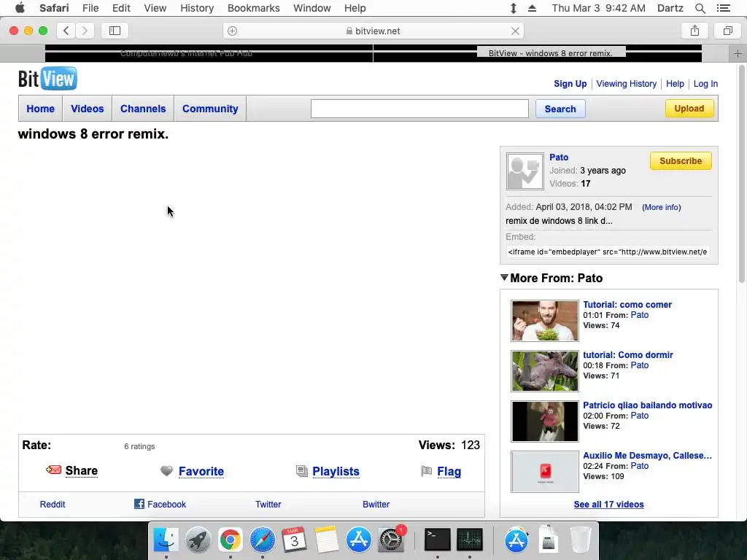Open System Preferences from the dock

click(391, 540)
